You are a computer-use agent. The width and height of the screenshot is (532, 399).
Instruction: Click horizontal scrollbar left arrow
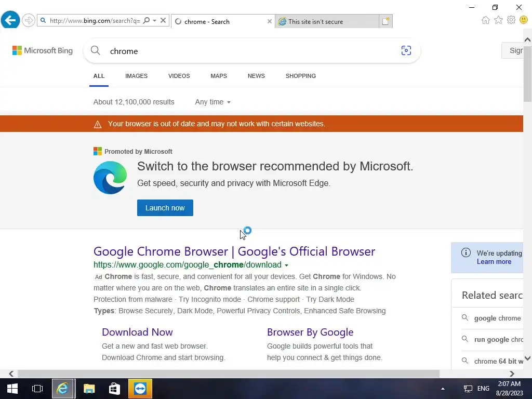11,374
